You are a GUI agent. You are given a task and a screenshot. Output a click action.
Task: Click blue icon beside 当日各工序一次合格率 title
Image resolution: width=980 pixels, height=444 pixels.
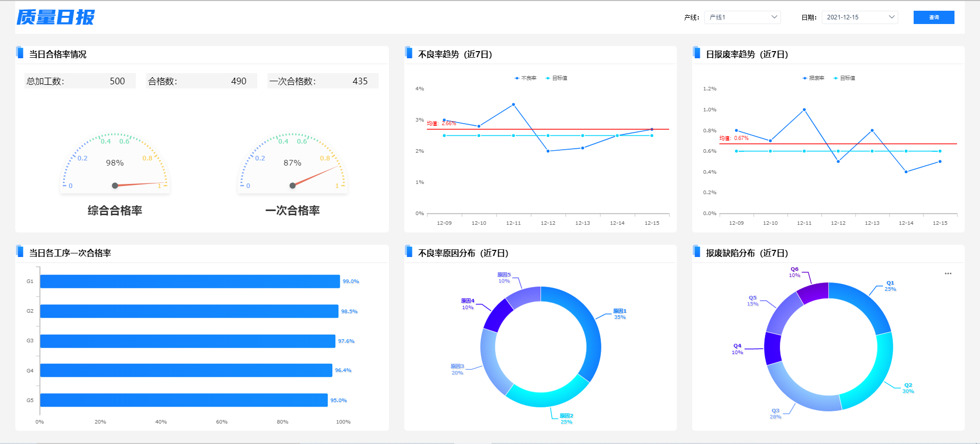pyautogui.click(x=20, y=251)
